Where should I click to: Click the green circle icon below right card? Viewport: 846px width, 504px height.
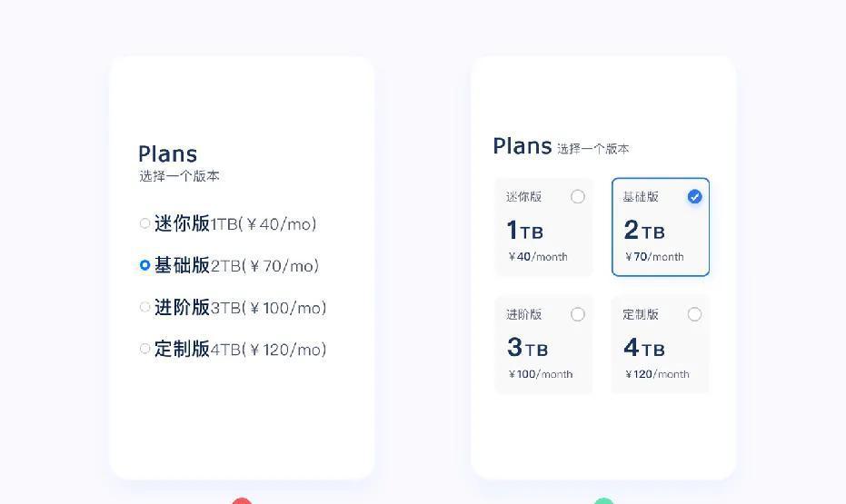pos(603,500)
